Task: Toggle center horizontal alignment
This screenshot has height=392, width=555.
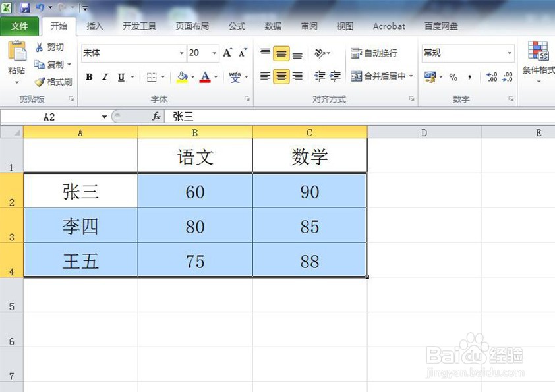Action: pyautogui.click(x=281, y=76)
